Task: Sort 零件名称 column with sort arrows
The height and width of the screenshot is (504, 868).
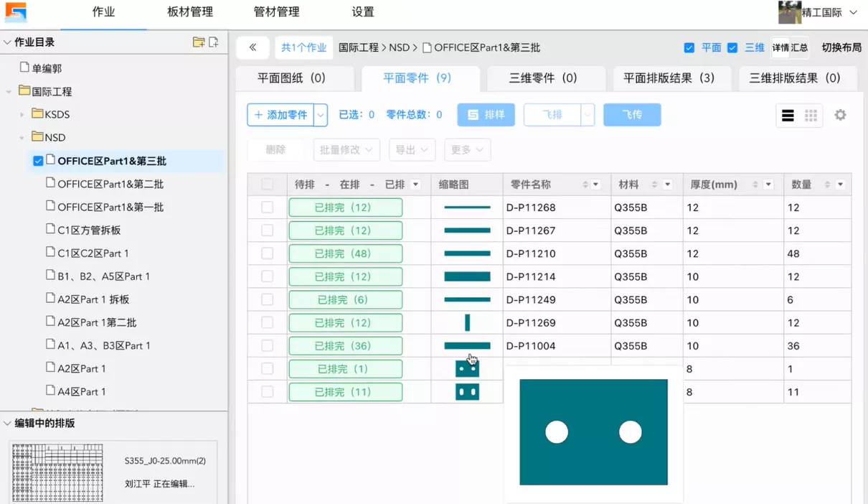Action: [x=585, y=185]
